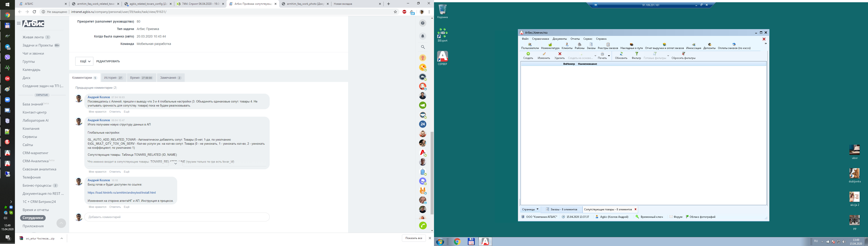Open Оплаты заказов (по кассе)
The height and width of the screenshot is (246, 868).
(x=734, y=46)
